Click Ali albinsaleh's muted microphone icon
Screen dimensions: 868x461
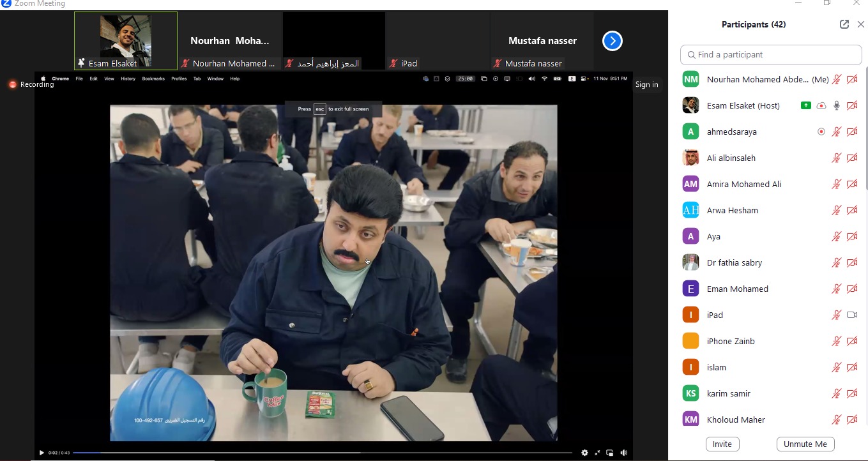click(x=836, y=158)
